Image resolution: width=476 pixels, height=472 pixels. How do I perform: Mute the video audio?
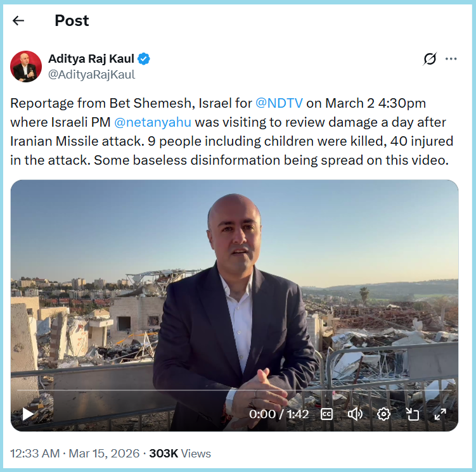355,414
